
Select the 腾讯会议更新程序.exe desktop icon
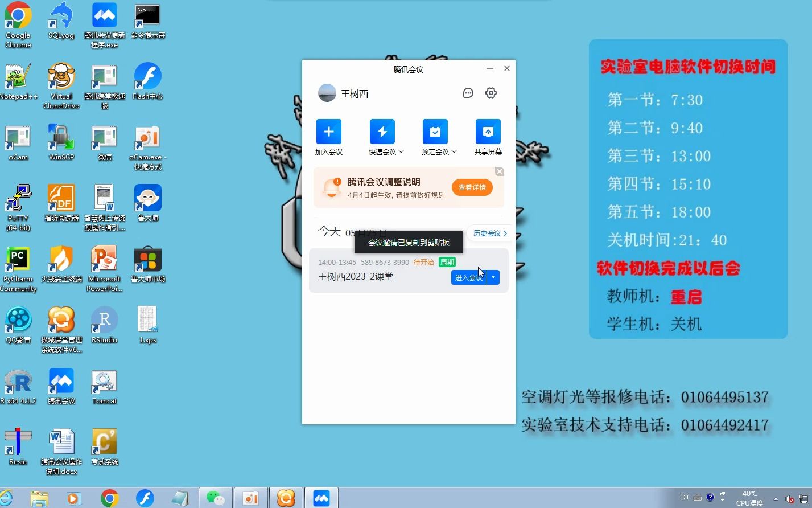coord(105,25)
